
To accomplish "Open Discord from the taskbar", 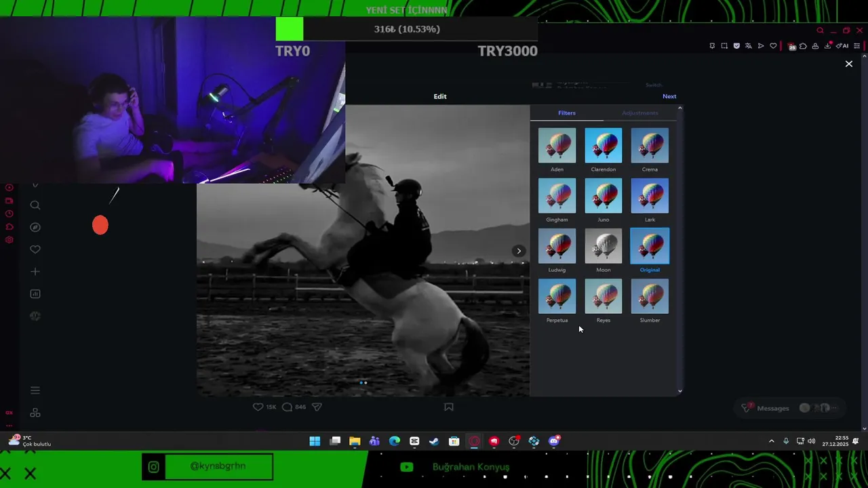I will point(554,441).
